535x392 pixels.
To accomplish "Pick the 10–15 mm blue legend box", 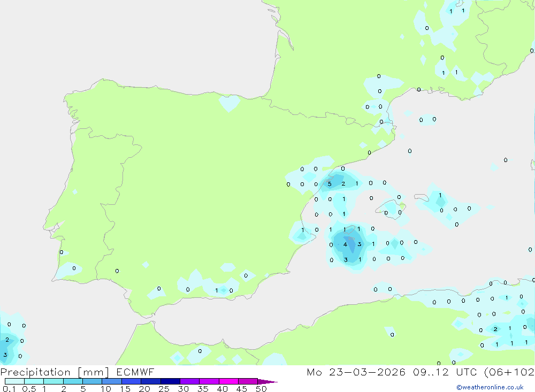I will (112, 381).
